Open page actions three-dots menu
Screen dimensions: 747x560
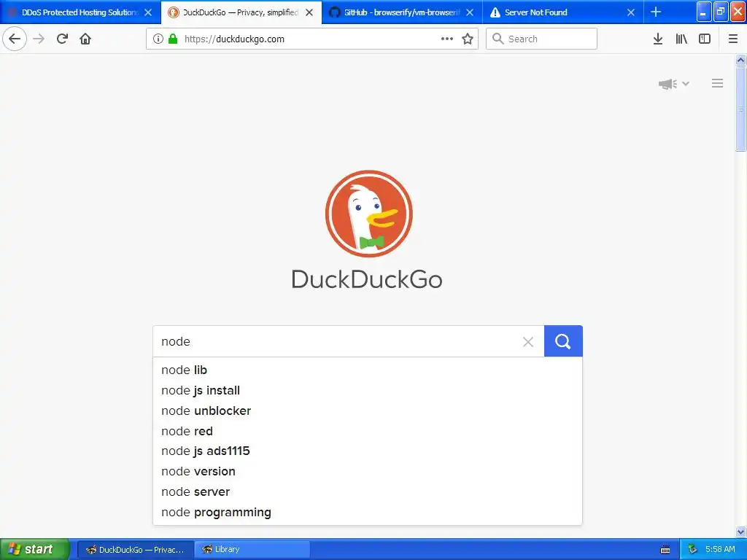coord(447,39)
